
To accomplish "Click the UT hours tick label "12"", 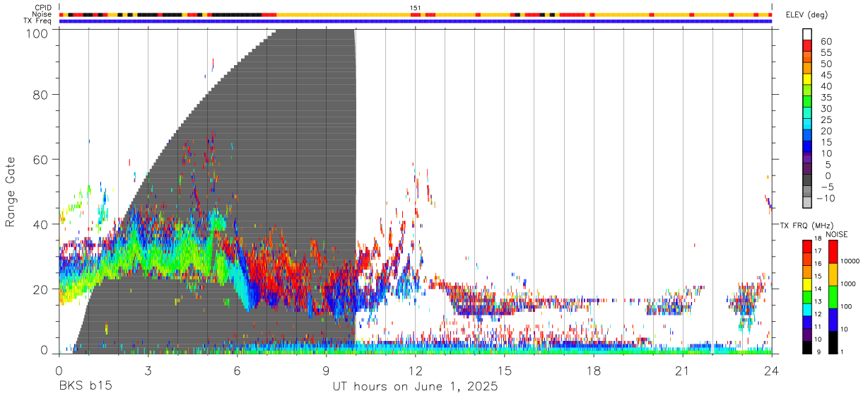I will click(x=416, y=371).
